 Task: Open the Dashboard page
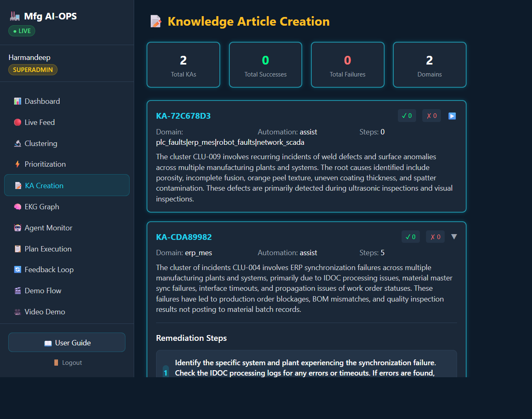point(67,101)
